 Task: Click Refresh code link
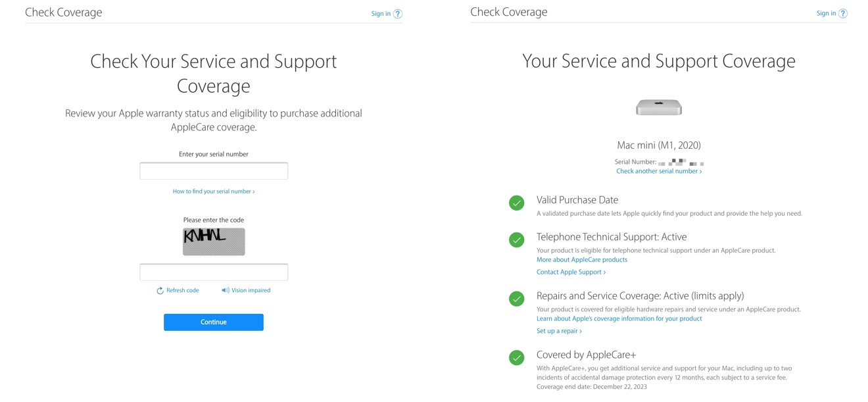[x=183, y=290]
